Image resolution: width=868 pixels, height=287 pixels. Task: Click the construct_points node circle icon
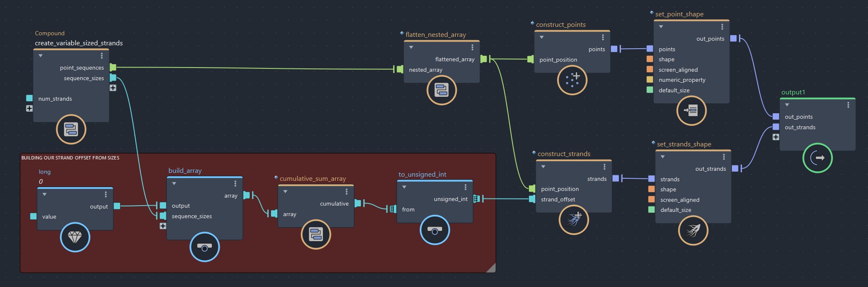[x=572, y=80]
